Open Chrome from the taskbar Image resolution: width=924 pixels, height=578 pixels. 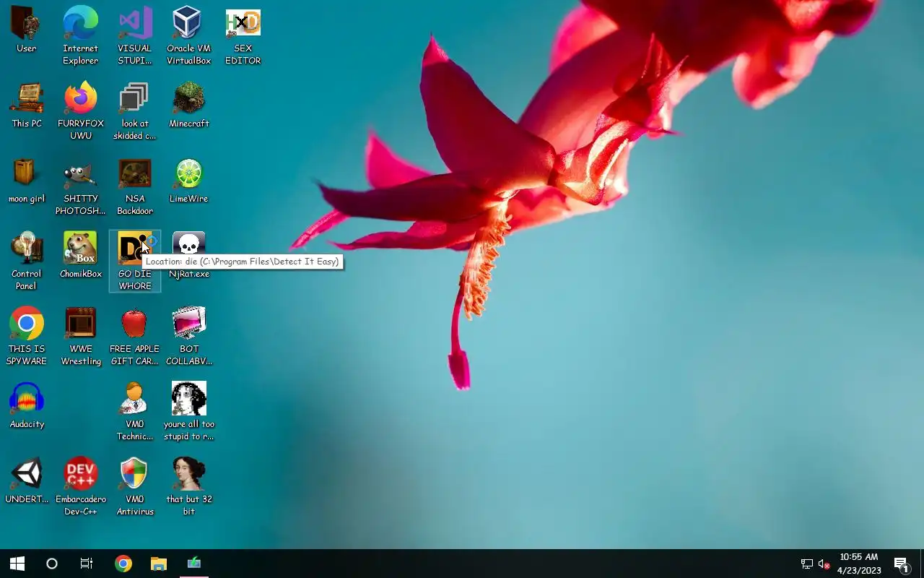click(123, 564)
